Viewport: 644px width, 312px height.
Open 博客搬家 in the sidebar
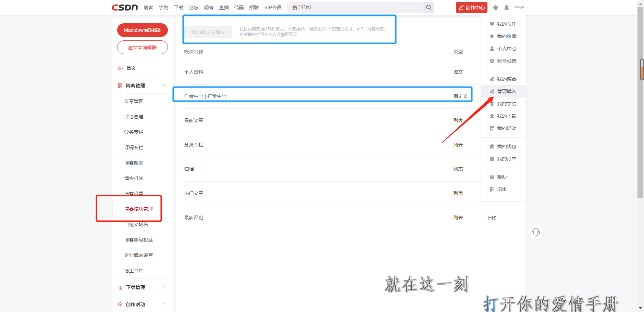(134, 163)
